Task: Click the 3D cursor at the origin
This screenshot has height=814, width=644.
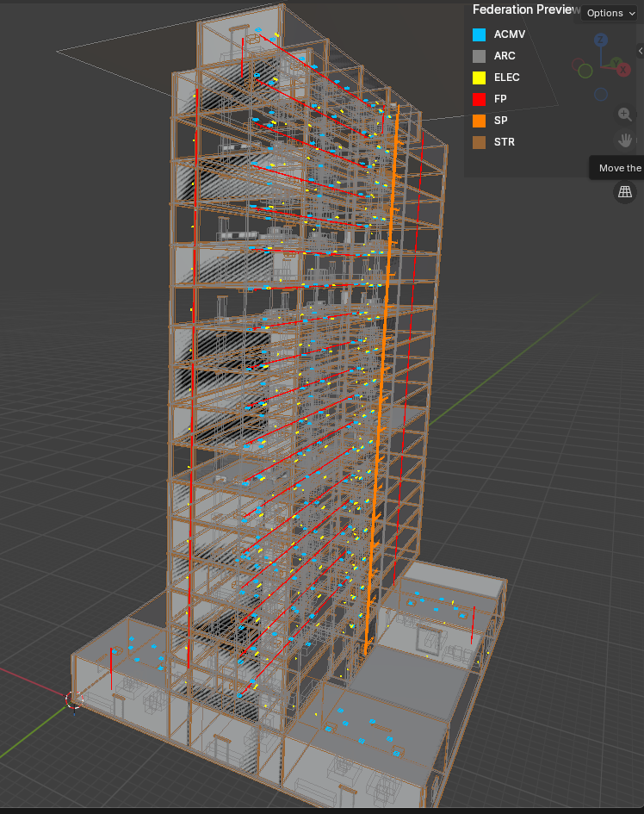Action: pos(74,699)
